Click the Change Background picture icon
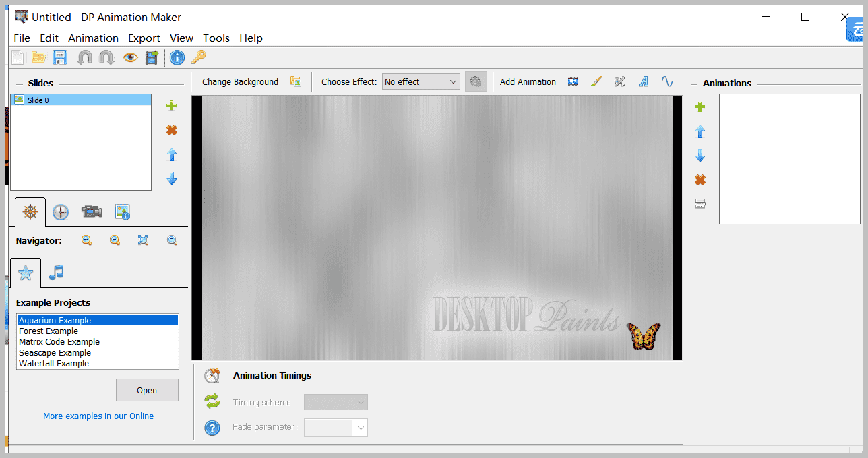Viewport: 868px width, 458px height. click(x=296, y=81)
